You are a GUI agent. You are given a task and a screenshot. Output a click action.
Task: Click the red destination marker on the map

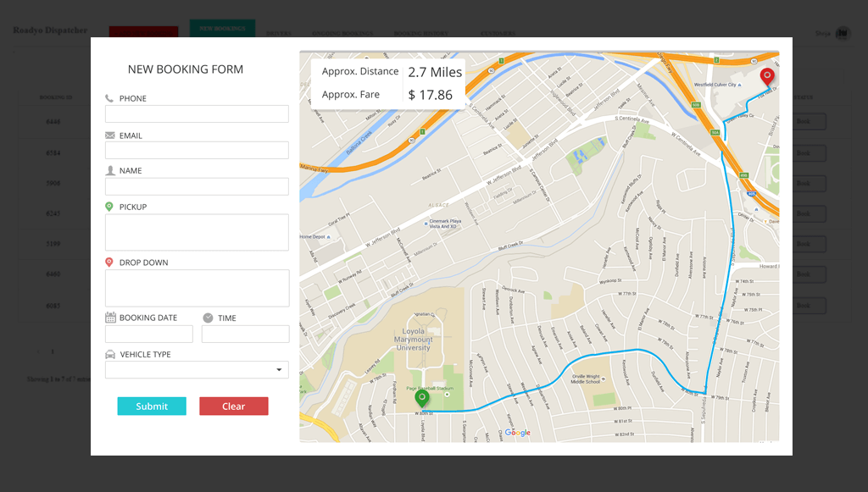[766, 76]
